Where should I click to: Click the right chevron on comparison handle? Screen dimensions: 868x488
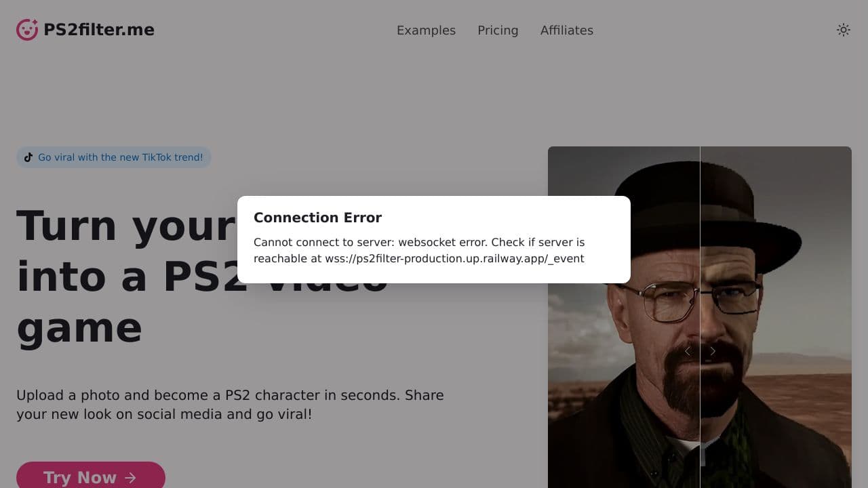point(712,350)
